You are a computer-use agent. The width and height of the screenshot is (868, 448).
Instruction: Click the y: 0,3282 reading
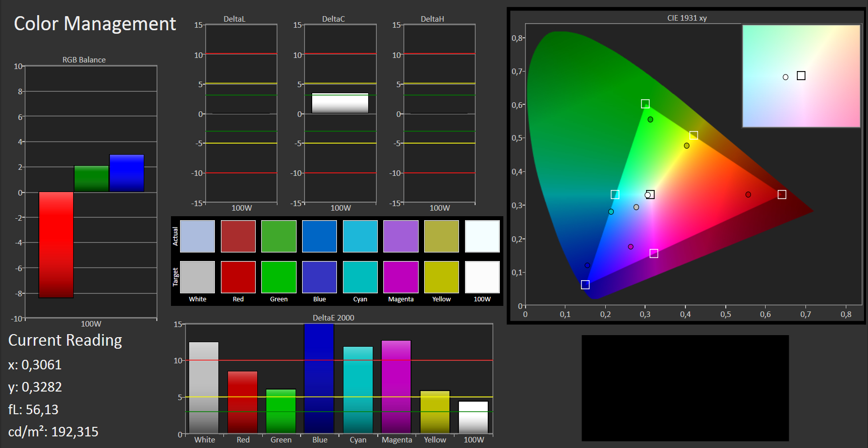[35, 387]
